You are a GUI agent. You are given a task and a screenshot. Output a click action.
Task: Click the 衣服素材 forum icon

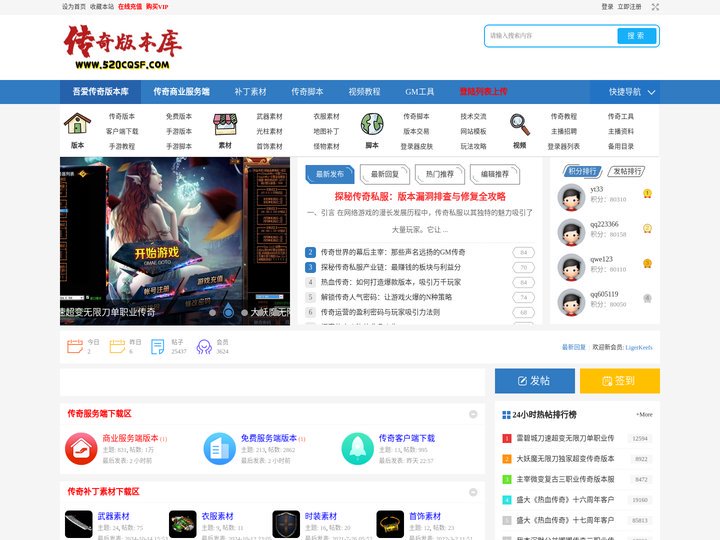[x=183, y=524]
